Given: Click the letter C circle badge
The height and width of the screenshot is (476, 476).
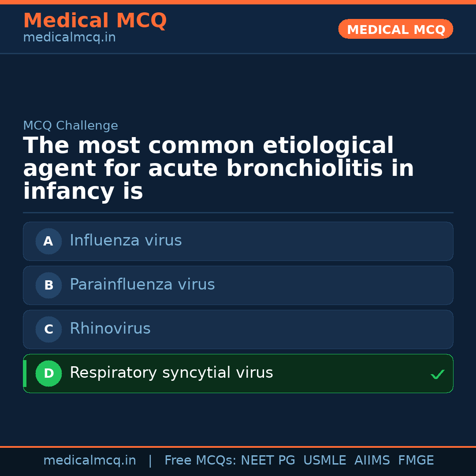Looking at the screenshot, I should click(48, 329).
